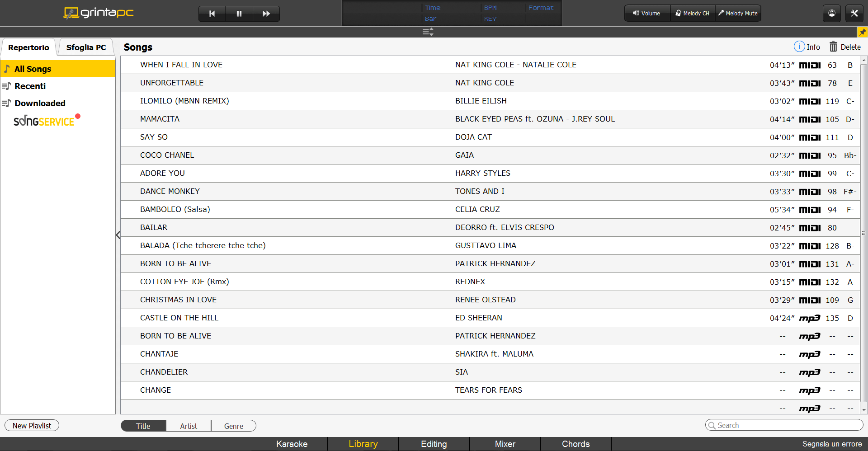Viewport: 868px width, 451px height.
Task: Open the user account icon
Action: pyautogui.click(x=832, y=14)
